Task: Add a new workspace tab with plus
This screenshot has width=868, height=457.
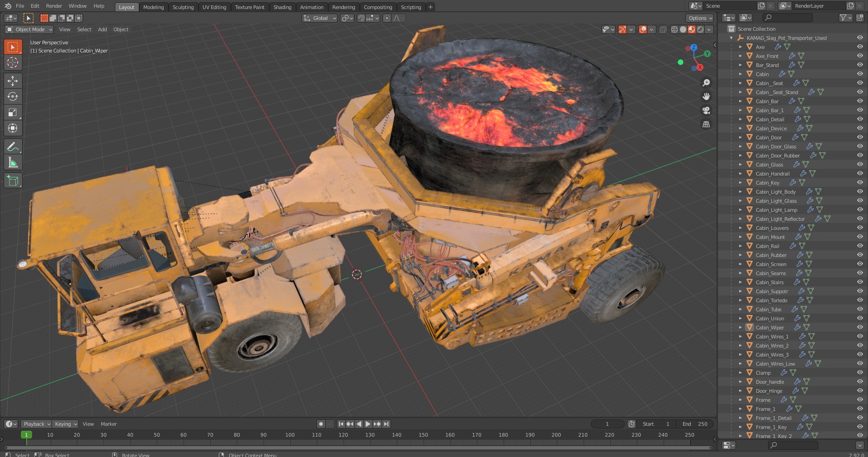Action: 430,7
